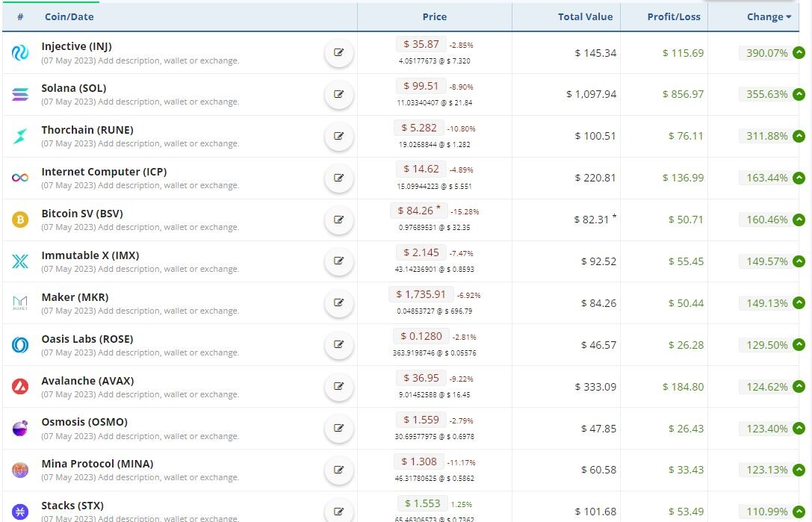The image size is (812, 522).
Task: Click the Immutable X coin logo
Action: pyautogui.click(x=20, y=261)
